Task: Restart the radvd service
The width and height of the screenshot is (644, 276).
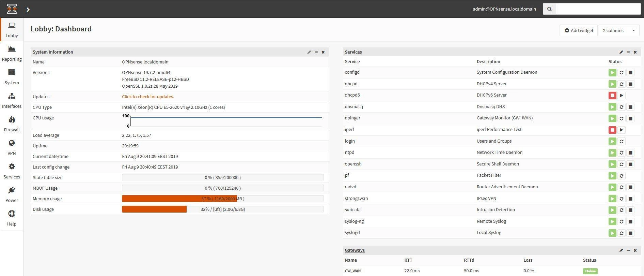Action: click(621, 187)
